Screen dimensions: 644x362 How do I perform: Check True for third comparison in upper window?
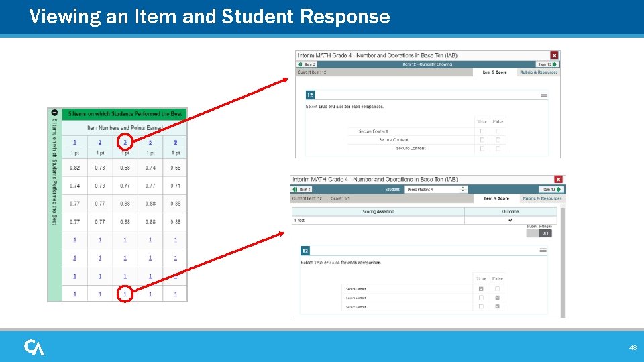pyautogui.click(x=482, y=149)
